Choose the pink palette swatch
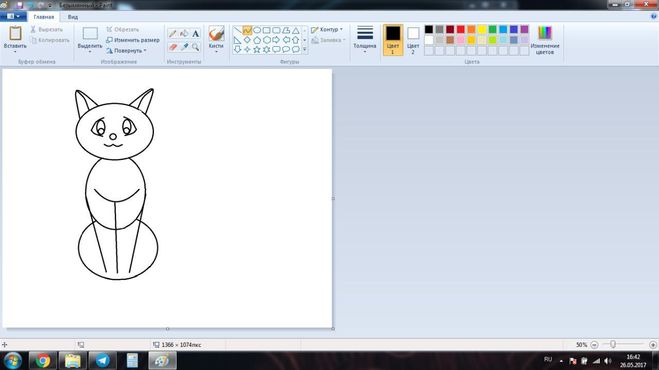The height and width of the screenshot is (370, 659). click(461, 40)
